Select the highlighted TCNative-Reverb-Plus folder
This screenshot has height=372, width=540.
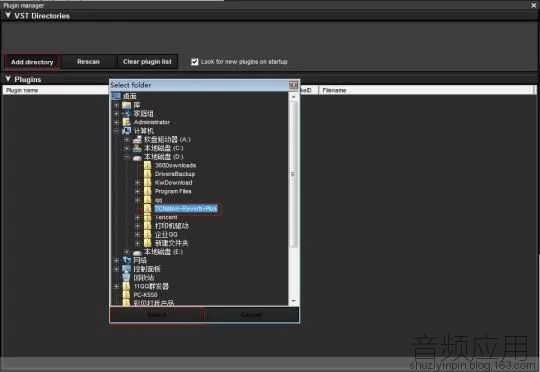tap(186, 209)
